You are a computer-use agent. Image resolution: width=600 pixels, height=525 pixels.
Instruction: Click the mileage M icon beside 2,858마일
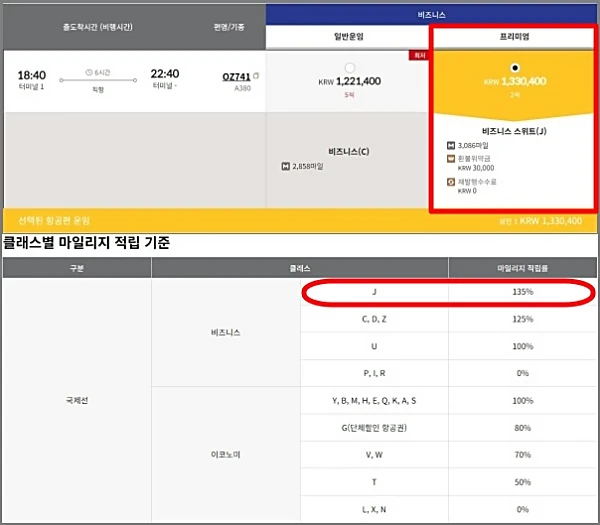point(285,166)
